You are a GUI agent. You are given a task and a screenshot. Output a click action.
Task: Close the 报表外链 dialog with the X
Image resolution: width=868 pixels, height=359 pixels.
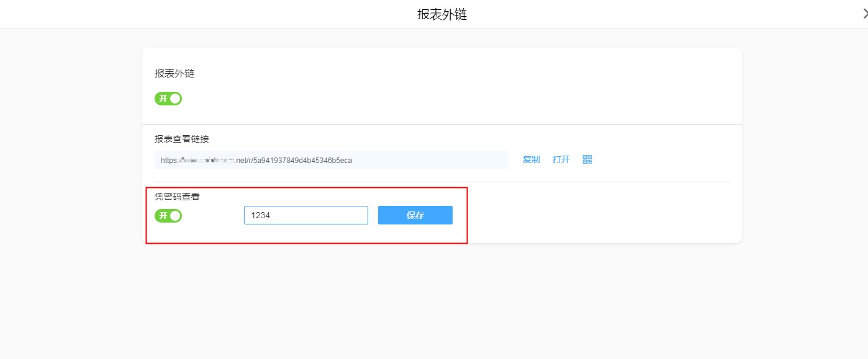(865, 14)
